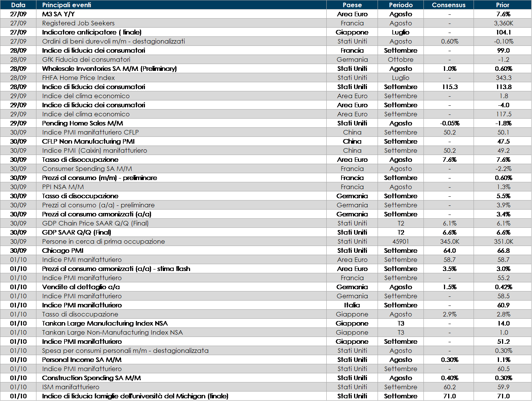Select the 345.0K consensus value
532x401 pixels.
(449, 241)
